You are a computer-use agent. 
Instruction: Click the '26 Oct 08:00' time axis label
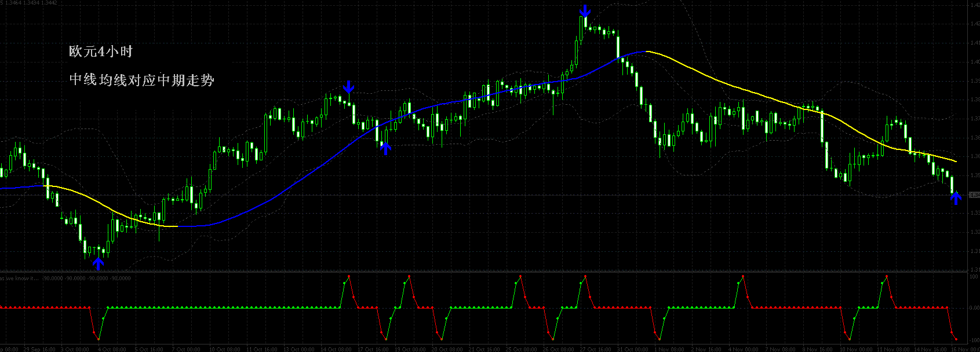coord(559,349)
